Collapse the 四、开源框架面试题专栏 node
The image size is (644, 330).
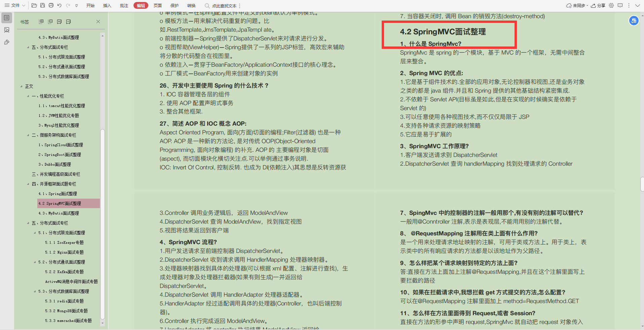coord(28,184)
